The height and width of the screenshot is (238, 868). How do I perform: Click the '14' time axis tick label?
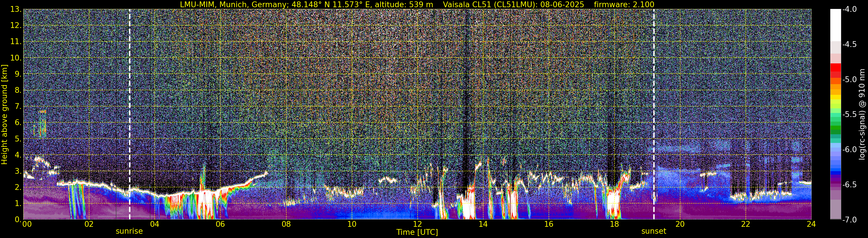483,224
